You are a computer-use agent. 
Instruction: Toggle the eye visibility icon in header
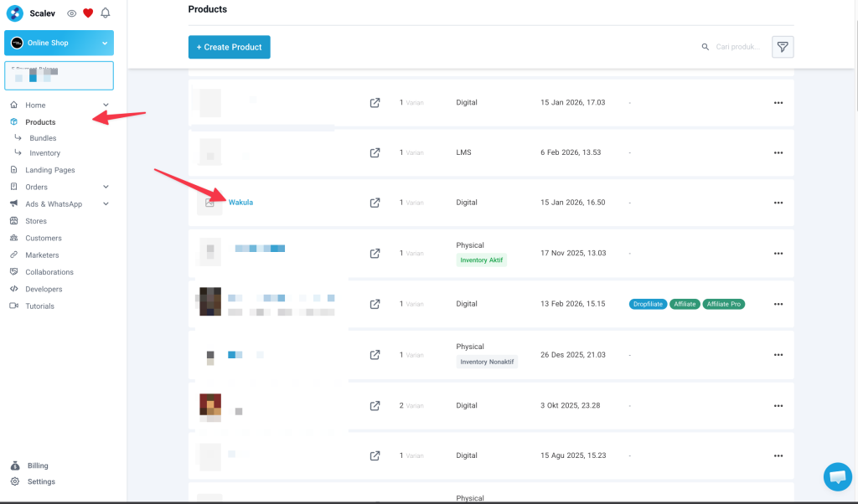point(72,13)
